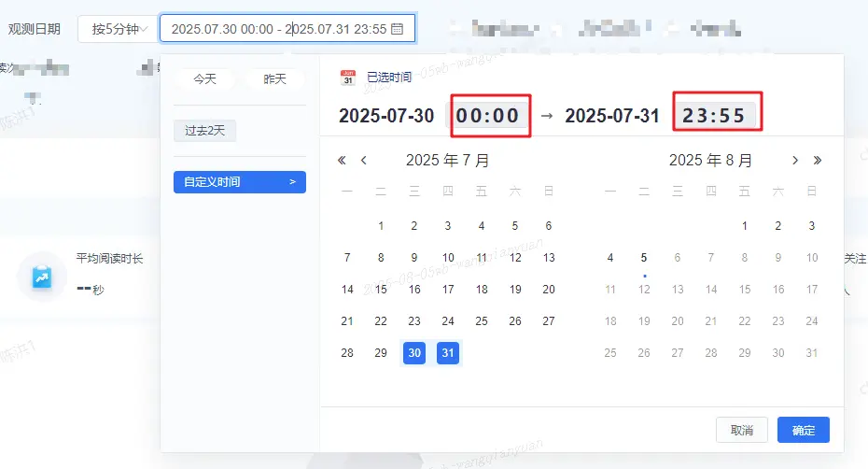Select July 22 in the calendar
The height and width of the screenshot is (469, 868).
point(381,321)
